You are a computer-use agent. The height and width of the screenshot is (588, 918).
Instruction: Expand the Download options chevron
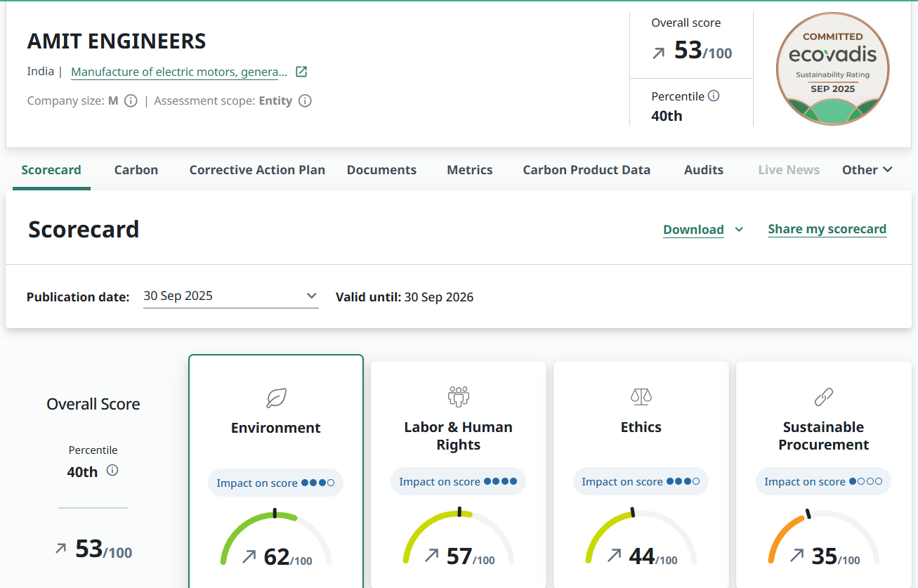[x=739, y=229]
